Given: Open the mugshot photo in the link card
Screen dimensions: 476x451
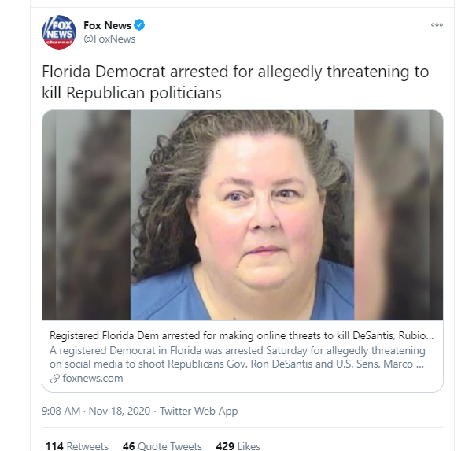Looking at the screenshot, I should coord(242,215).
